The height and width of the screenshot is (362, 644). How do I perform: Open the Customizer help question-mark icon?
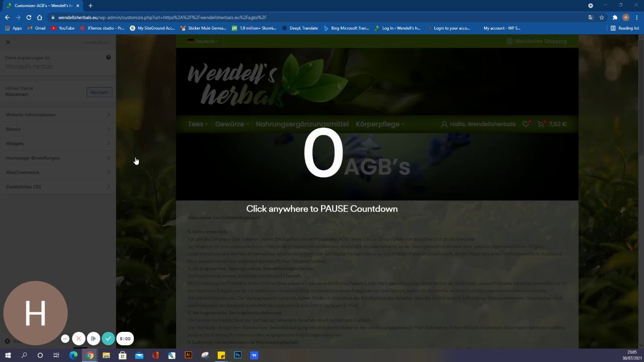108,57
